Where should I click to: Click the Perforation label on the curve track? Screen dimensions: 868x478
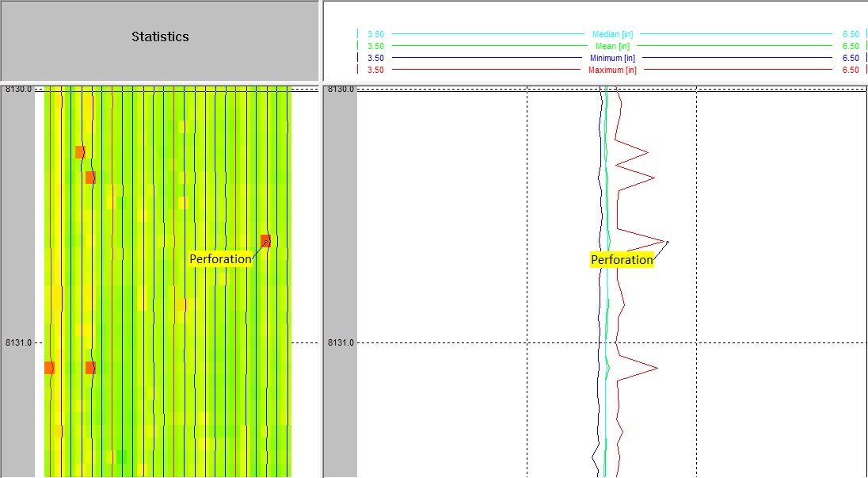tap(622, 259)
